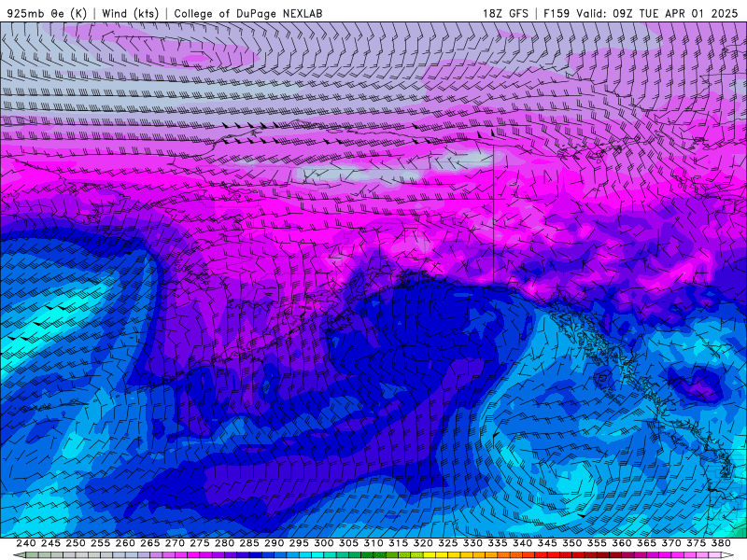Click the 275 legend label

tap(200, 543)
